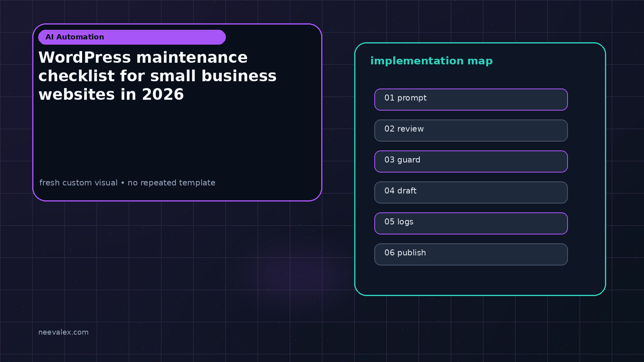Open the neevalex.com link
The image size is (644, 362).
coord(63,332)
